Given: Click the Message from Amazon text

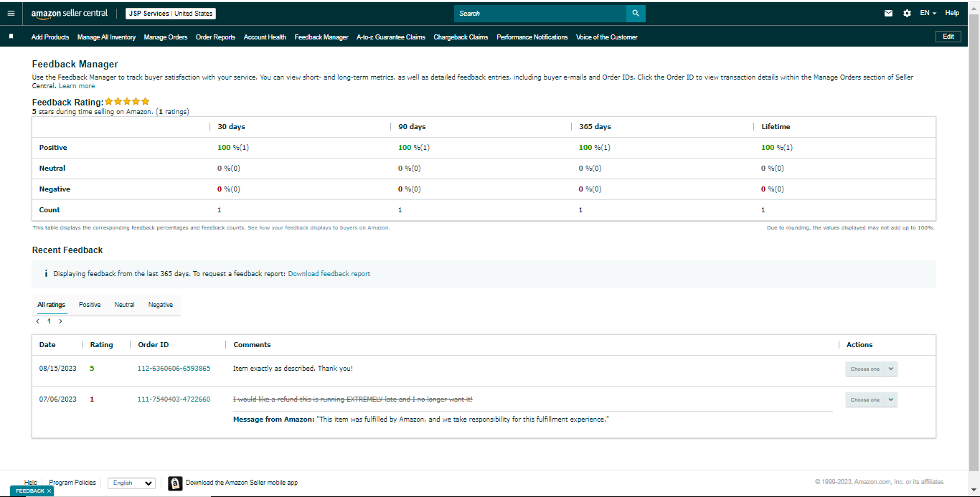Looking at the screenshot, I should (x=421, y=420).
